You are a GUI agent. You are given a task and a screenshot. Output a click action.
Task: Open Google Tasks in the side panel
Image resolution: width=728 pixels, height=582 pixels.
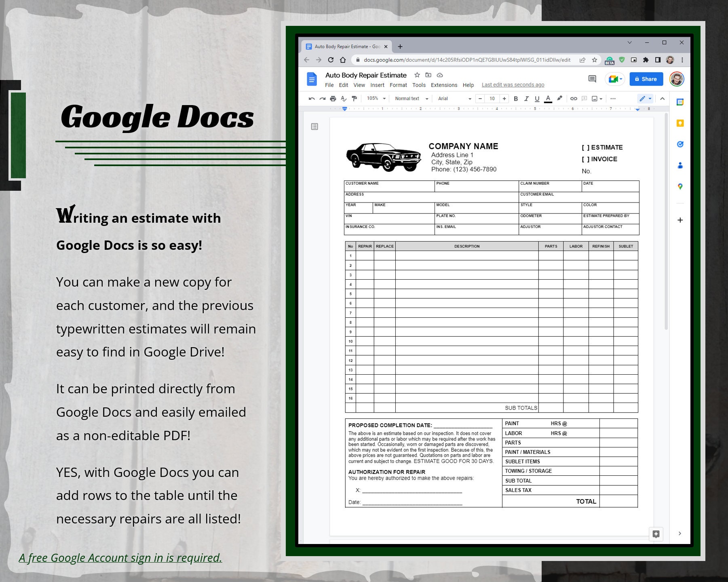tap(680, 144)
